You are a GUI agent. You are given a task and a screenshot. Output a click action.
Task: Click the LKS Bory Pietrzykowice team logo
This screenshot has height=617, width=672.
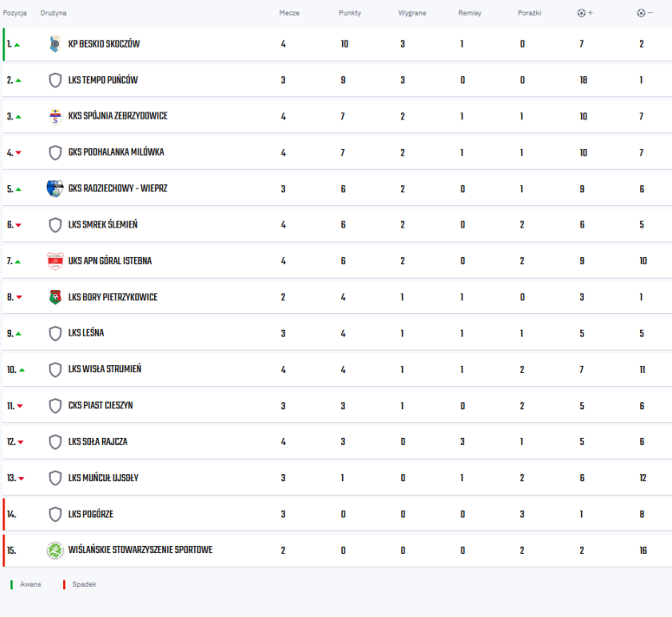[x=55, y=297]
